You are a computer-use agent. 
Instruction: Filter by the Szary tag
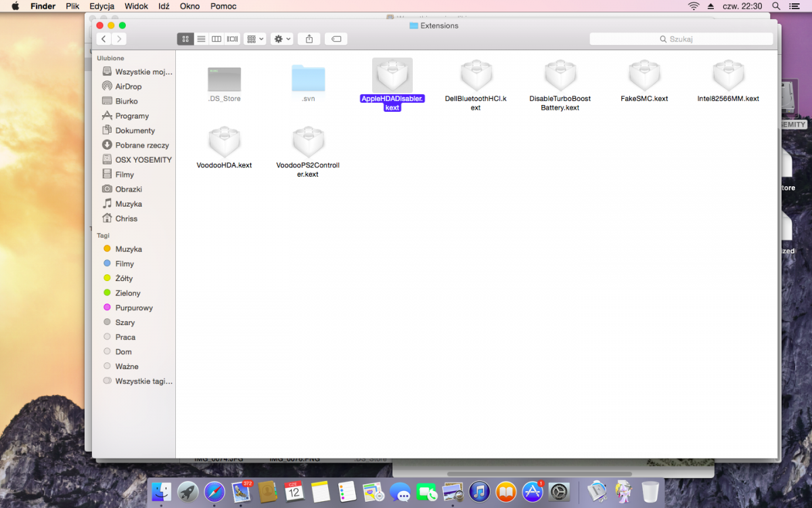tap(119, 322)
